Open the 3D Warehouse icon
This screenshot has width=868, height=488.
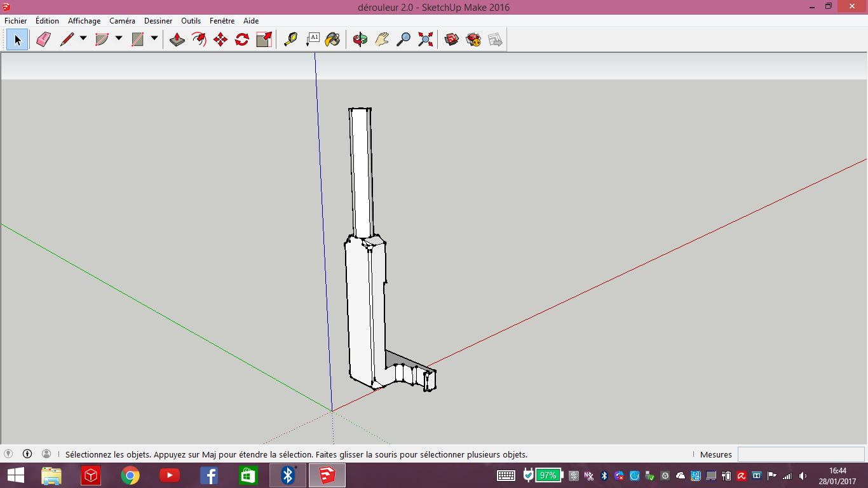tap(452, 40)
